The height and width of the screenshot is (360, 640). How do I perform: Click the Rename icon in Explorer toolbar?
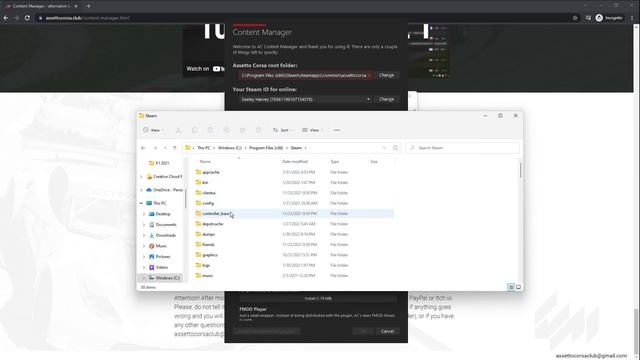pos(226,130)
